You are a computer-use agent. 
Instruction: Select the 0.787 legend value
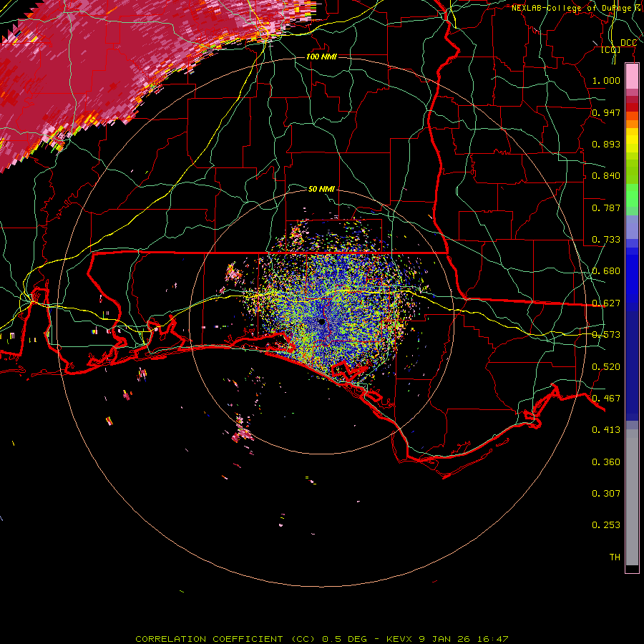pyautogui.click(x=606, y=208)
